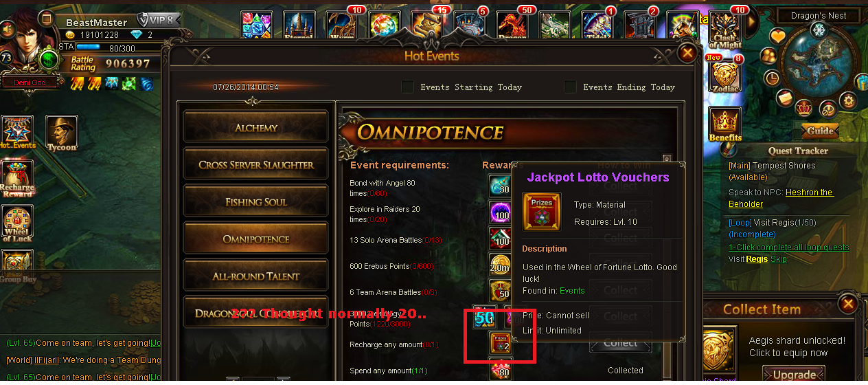This screenshot has height=385, width=868.
Task: Open the Wheel of Luck icon
Action: [x=17, y=223]
